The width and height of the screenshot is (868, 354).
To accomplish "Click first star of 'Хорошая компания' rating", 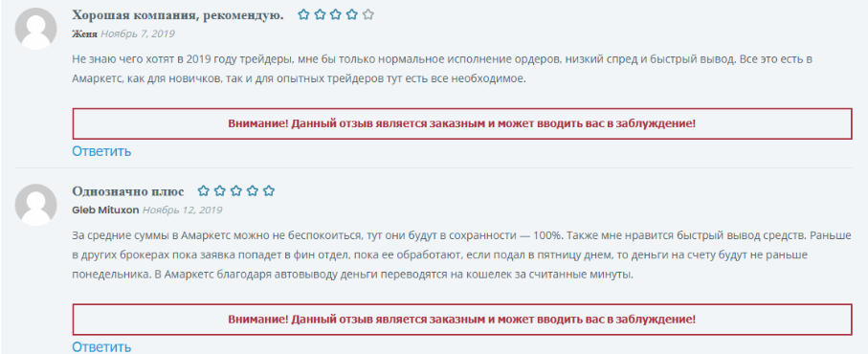I will click(303, 15).
